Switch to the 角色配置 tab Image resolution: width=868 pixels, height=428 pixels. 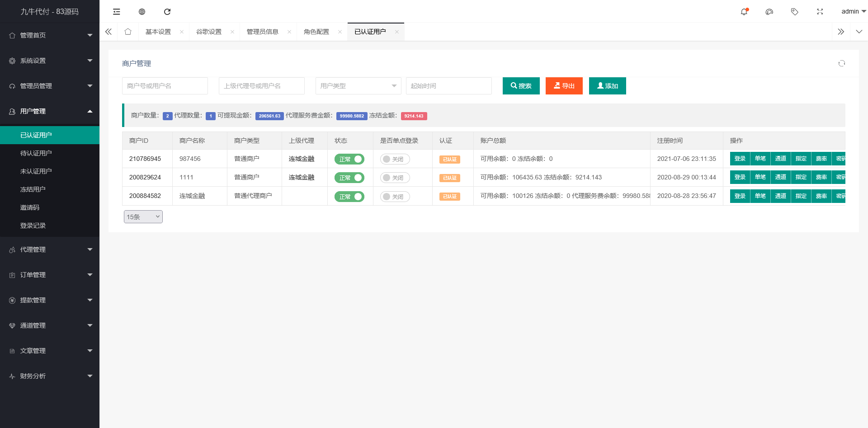tap(316, 32)
